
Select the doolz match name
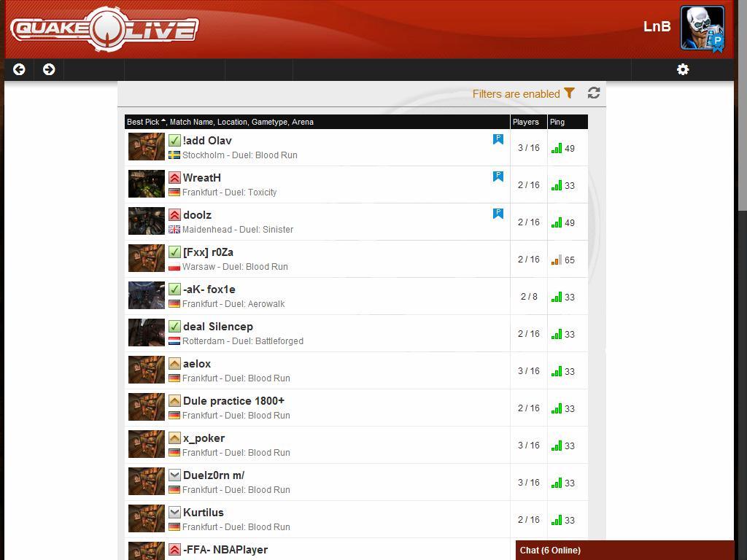197,215
